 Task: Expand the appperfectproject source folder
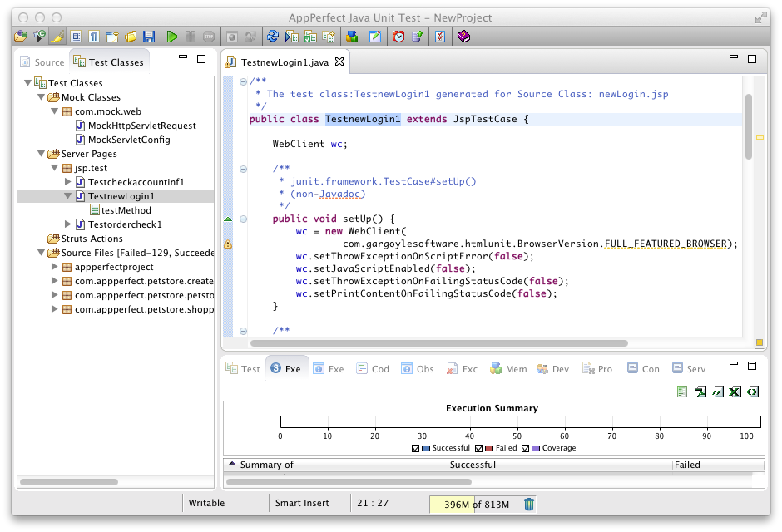[52, 267]
